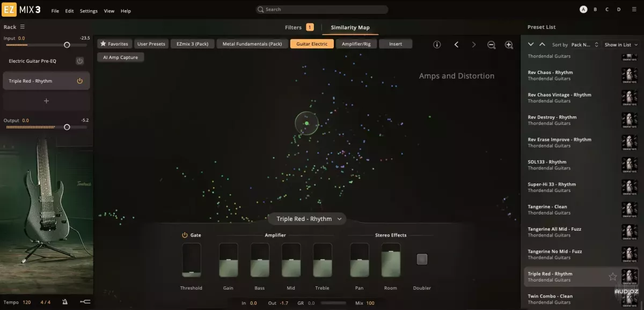Toggle the Gate power button
The width and height of the screenshot is (644, 310).
185,235
